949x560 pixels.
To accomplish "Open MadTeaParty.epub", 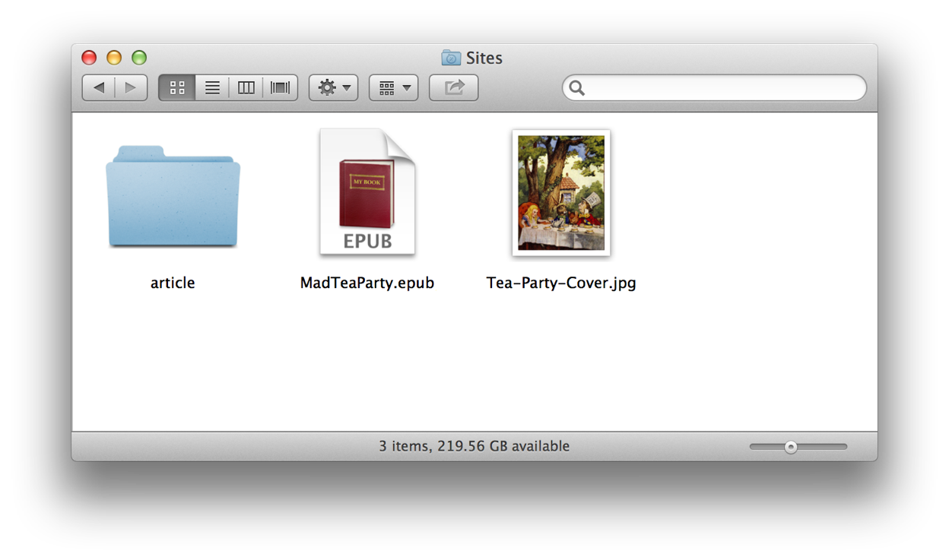I will point(367,191).
